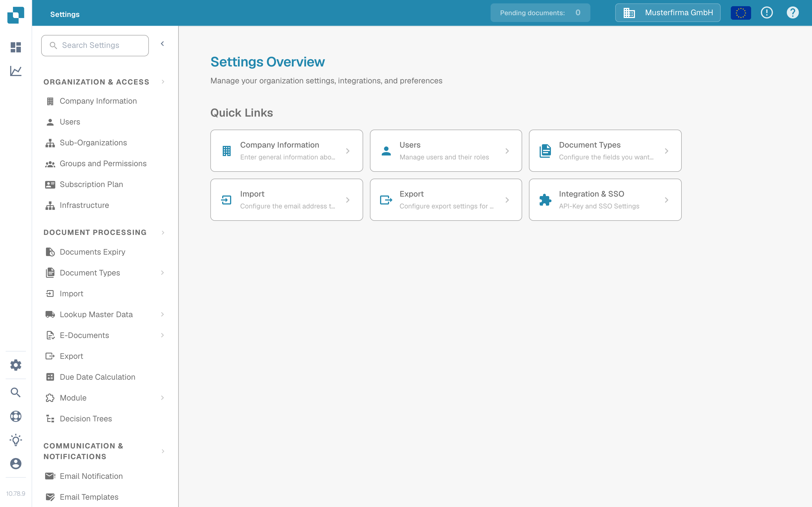Open the support lifebuoy icon
Screen dimensions: 812x507
(x=16, y=416)
